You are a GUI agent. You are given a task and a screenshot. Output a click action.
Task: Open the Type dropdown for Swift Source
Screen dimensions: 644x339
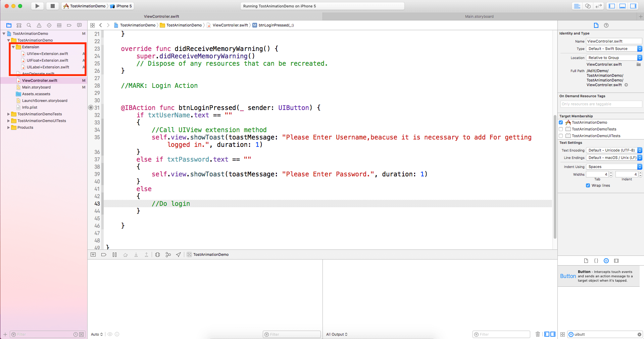614,49
